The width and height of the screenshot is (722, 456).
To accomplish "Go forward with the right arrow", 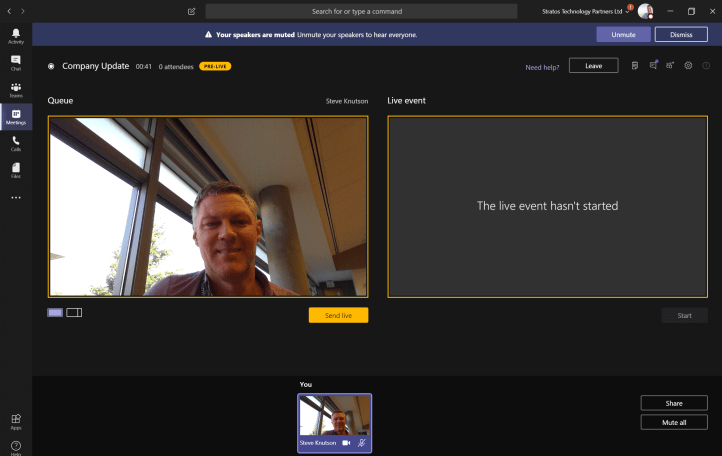I will [23, 11].
